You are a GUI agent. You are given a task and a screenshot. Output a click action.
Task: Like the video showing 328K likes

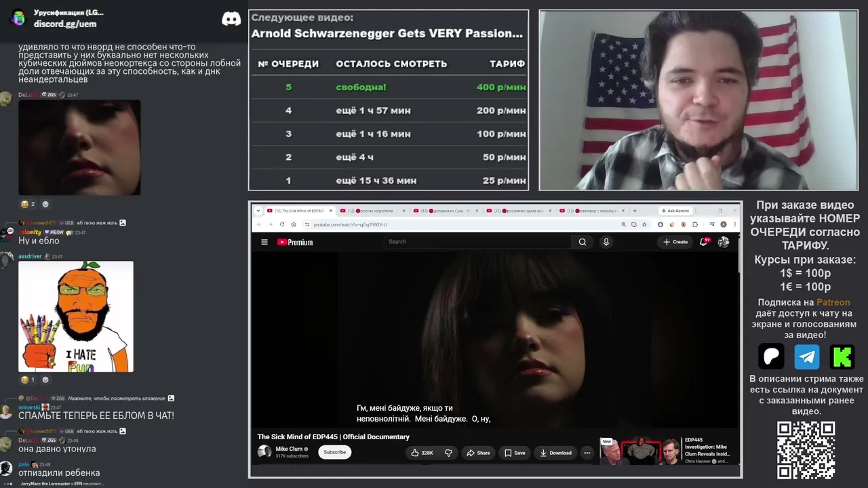[422, 453]
